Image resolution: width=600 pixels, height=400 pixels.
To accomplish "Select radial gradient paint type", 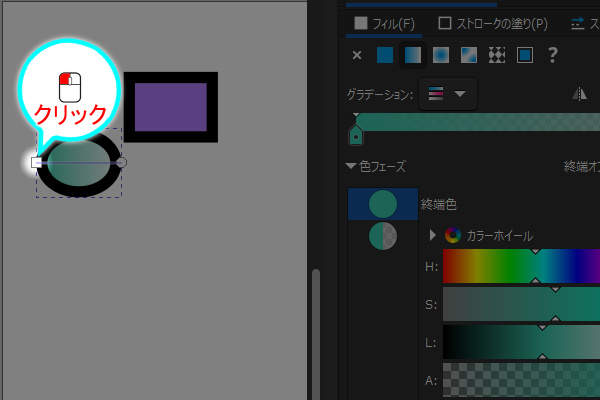I will [x=441, y=55].
